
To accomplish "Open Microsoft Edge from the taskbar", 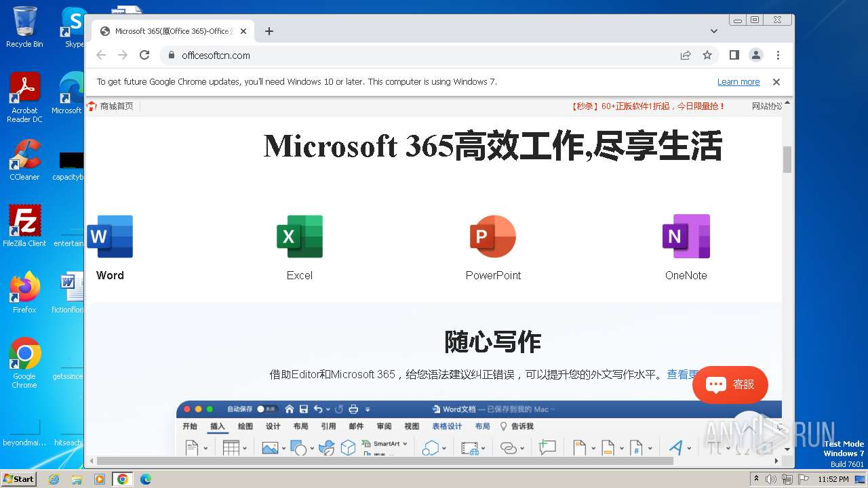I will click(146, 479).
